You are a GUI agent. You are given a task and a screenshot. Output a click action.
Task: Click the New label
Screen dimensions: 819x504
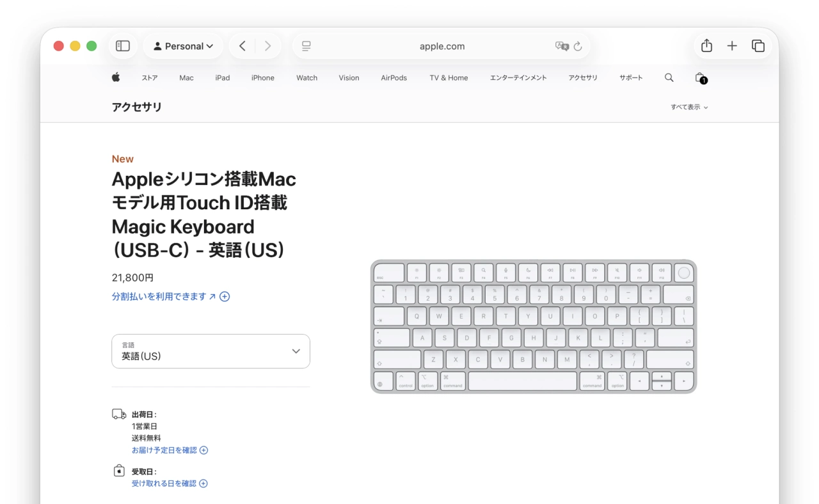click(123, 159)
